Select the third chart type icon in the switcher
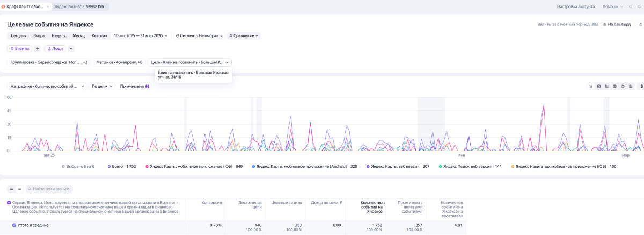The image size is (644, 235). click(x=606, y=86)
